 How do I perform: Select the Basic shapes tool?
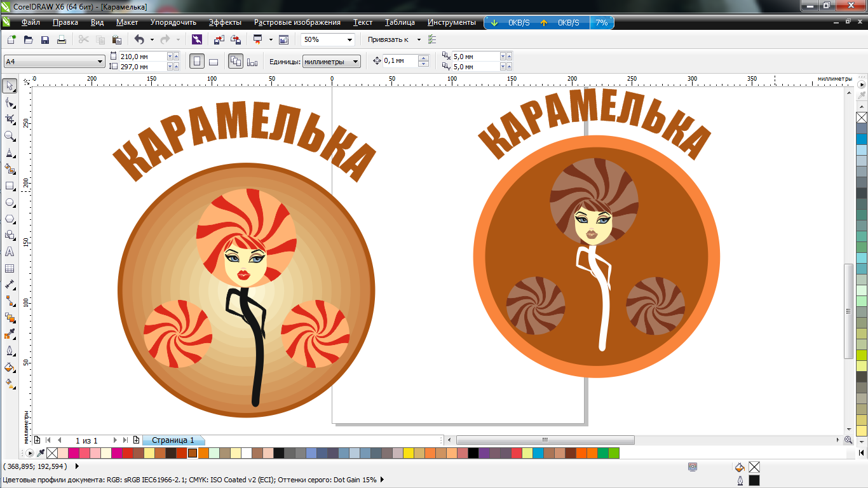click(x=10, y=235)
